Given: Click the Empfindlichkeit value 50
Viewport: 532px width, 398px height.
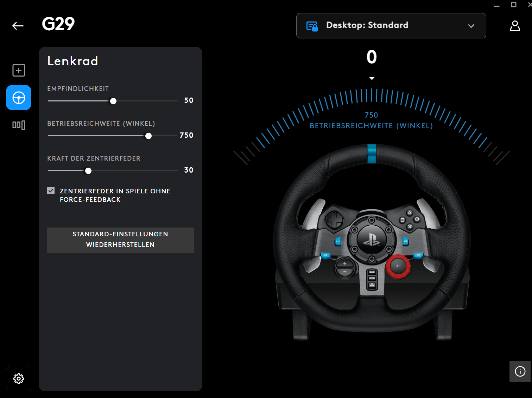Looking at the screenshot, I should (189, 100).
